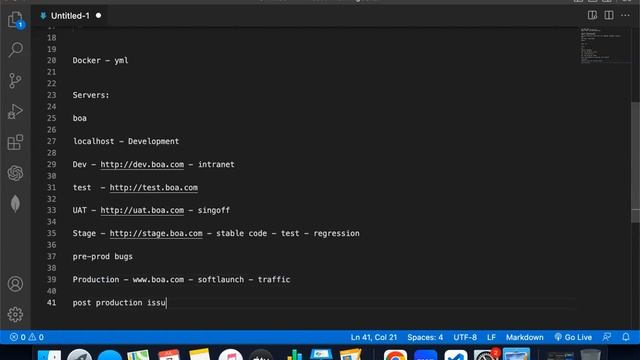This screenshot has width=640, height=360.
Task: Open the Run and Debug view
Action: click(x=16, y=111)
